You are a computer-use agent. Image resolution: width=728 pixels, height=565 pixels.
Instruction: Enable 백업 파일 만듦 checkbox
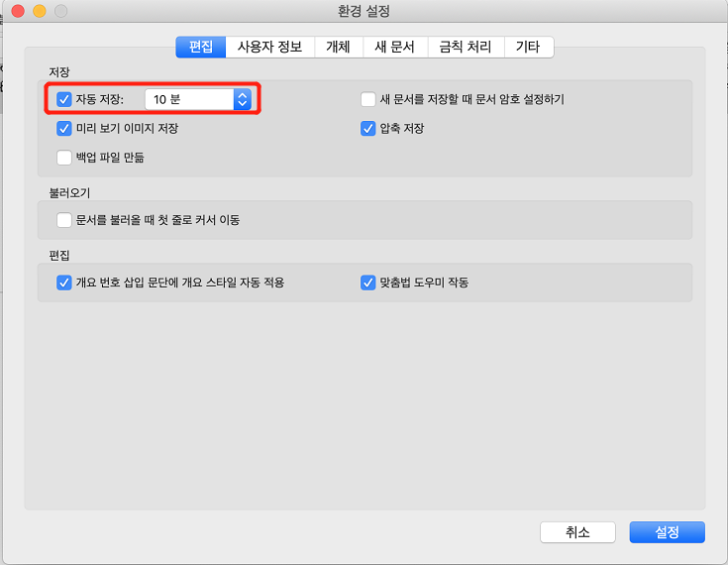[x=64, y=158]
